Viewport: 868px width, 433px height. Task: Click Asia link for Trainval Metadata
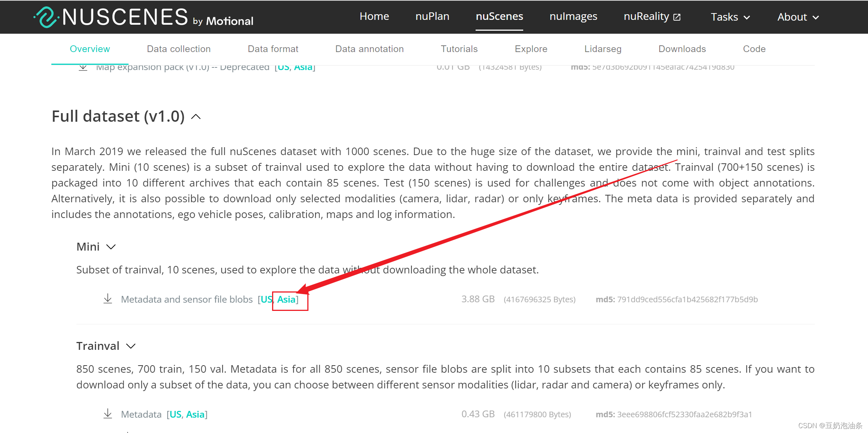point(195,415)
